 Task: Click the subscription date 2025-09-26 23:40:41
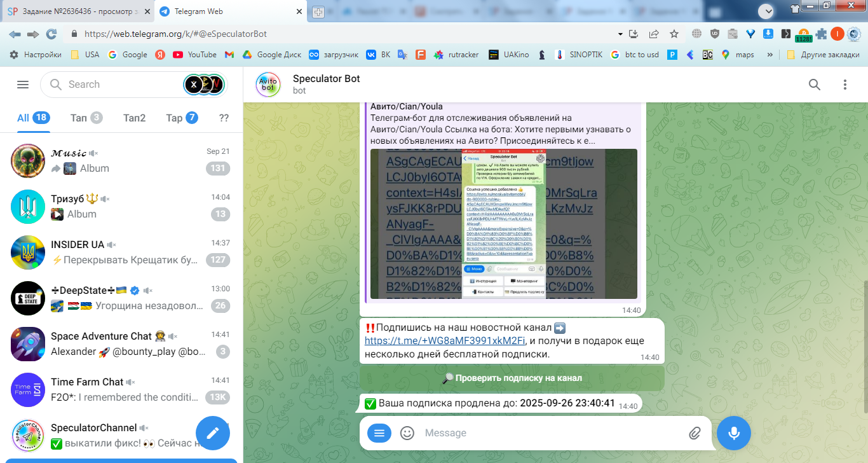point(567,403)
